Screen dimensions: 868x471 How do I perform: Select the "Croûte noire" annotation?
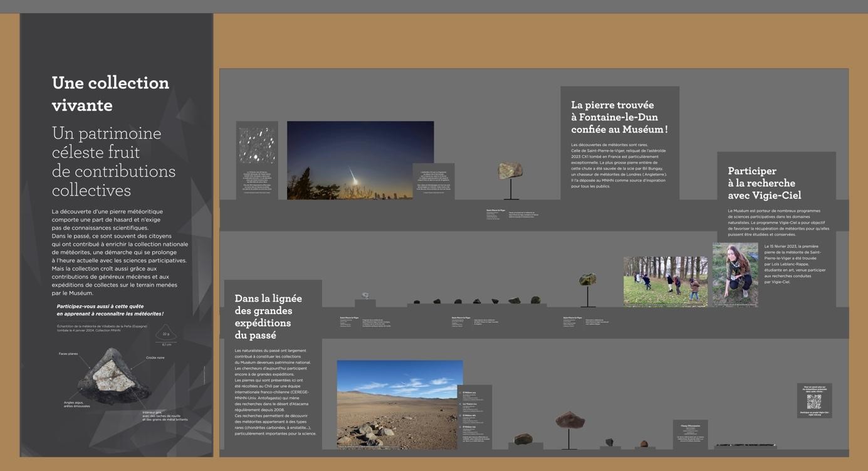click(x=155, y=357)
